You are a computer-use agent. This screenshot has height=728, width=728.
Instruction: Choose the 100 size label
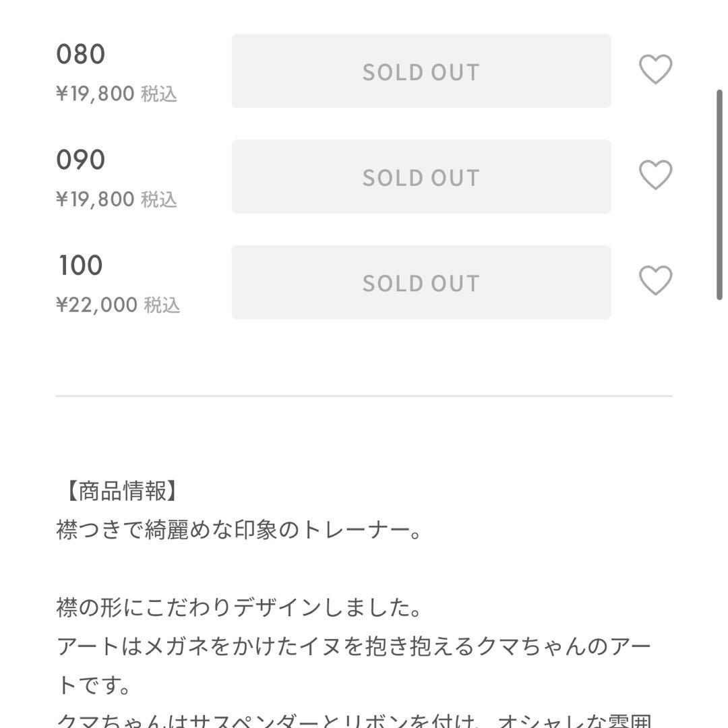click(x=81, y=266)
